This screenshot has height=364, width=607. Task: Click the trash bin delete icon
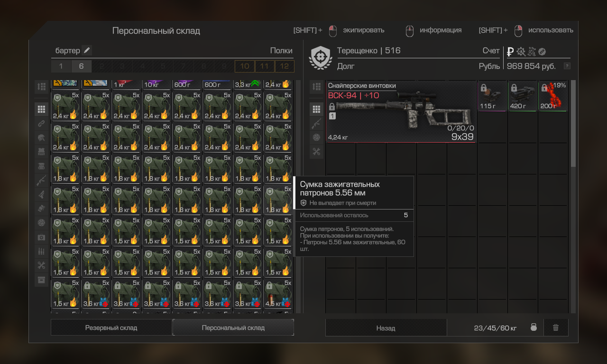click(556, 328)
